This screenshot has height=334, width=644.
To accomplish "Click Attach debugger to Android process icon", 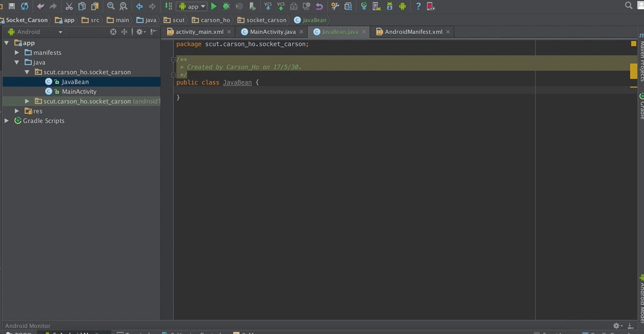I will click(x=252, y=6).
